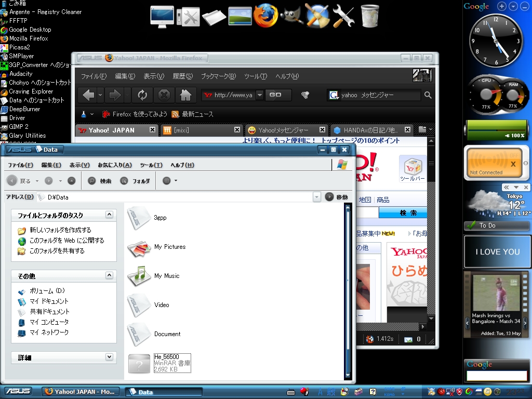Screen dimensions: 532x399
Task: Open the white folder icon in dock
Action: (214, 17)
